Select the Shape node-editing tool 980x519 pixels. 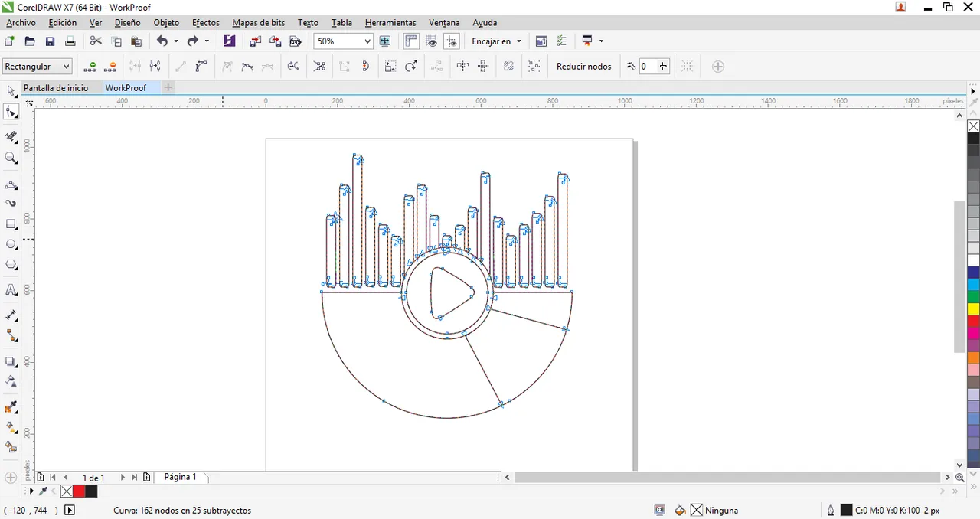(x=11, y=113)
